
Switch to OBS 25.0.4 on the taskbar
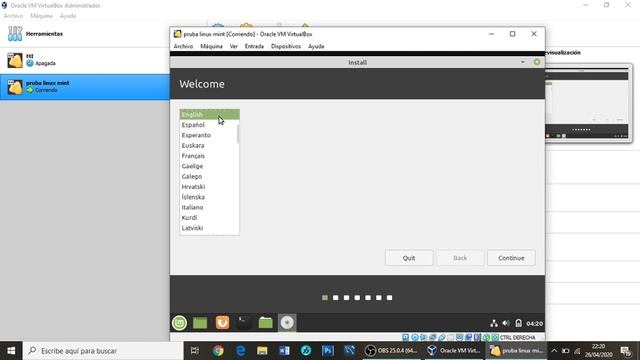[391, 351]
